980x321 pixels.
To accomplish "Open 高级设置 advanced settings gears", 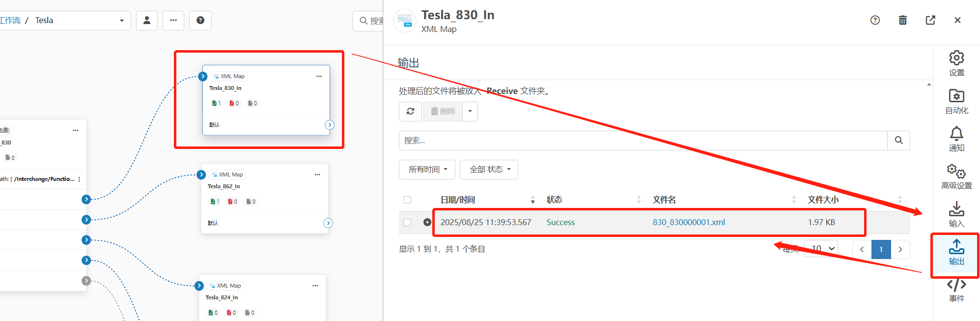I will point(956,176).
